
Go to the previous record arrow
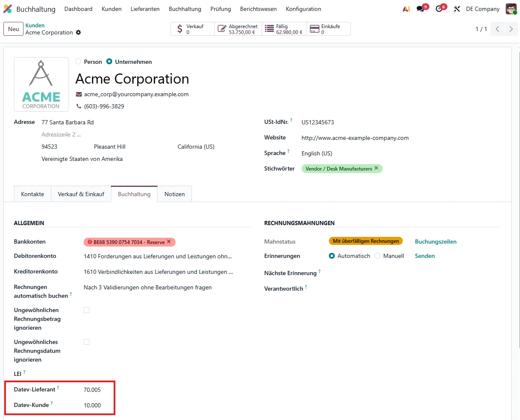[497, 29]
